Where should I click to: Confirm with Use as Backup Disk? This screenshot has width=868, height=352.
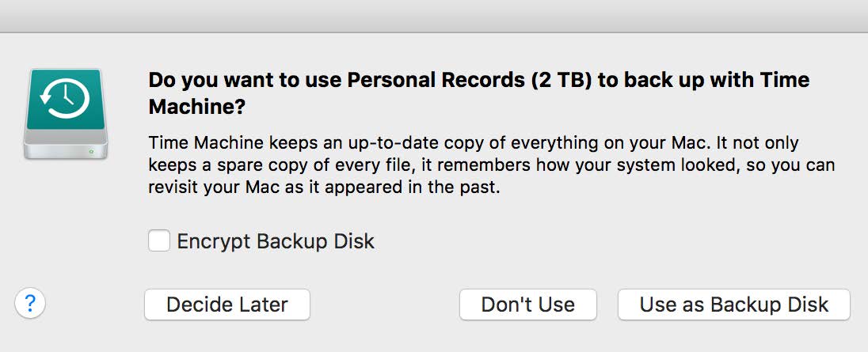733,305
